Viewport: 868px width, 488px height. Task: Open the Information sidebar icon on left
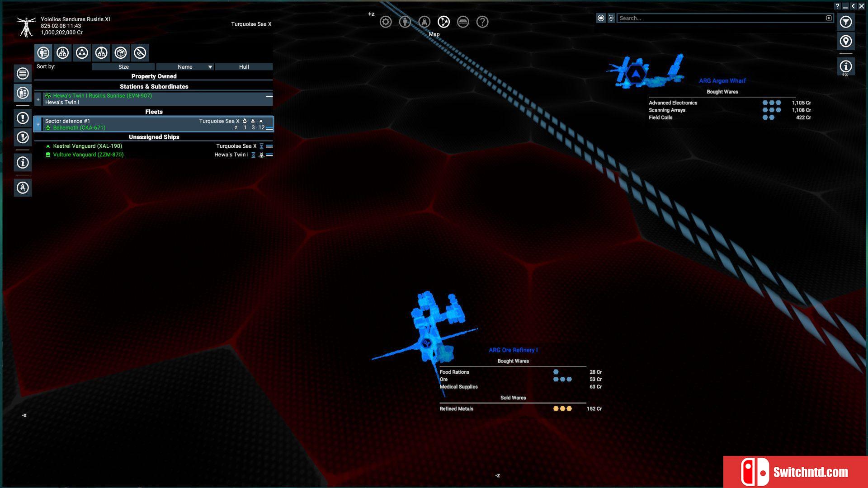[x=23, y=163]
